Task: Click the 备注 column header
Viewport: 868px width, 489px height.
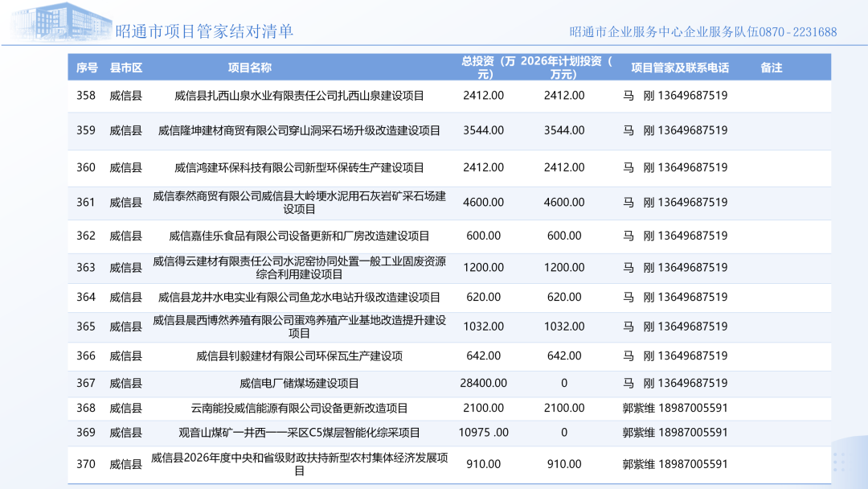Action: [771, 68]
